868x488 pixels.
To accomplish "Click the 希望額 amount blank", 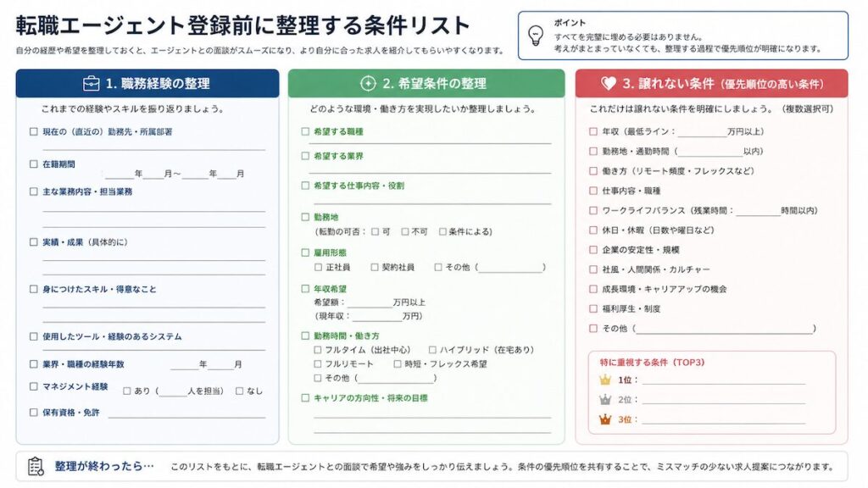I will coord(370,303).
